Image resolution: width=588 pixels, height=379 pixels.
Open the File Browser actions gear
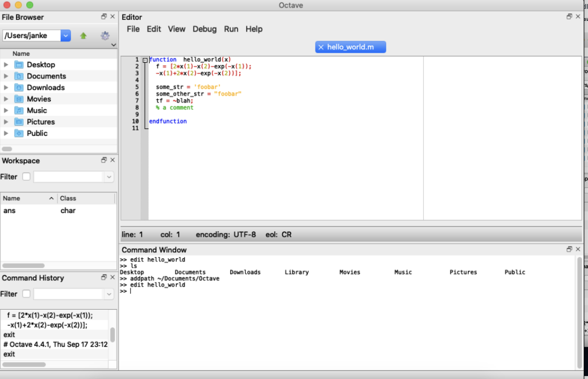coord(105,35)
